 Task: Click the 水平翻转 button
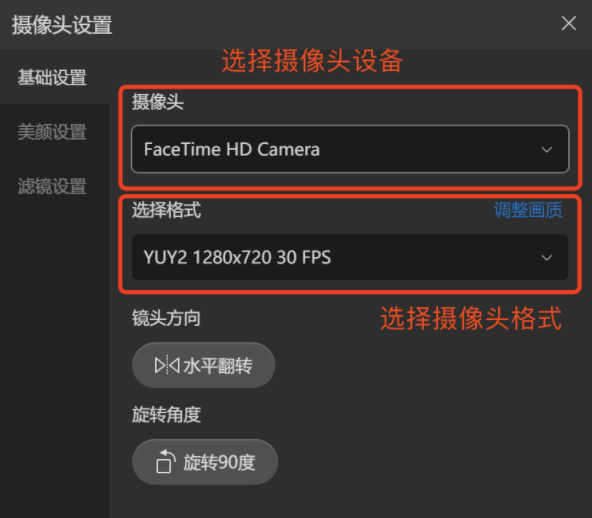[x=204, y=365]
